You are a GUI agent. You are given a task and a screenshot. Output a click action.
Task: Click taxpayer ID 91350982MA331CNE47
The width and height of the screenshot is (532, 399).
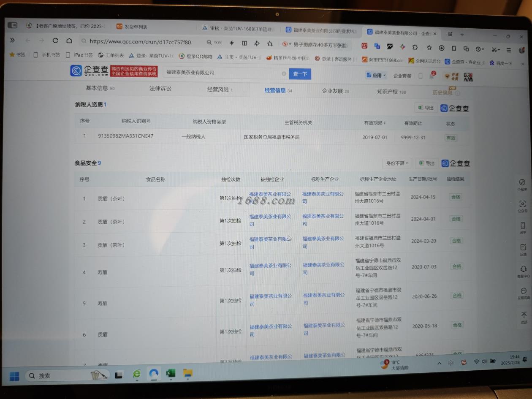coord(125,136)
